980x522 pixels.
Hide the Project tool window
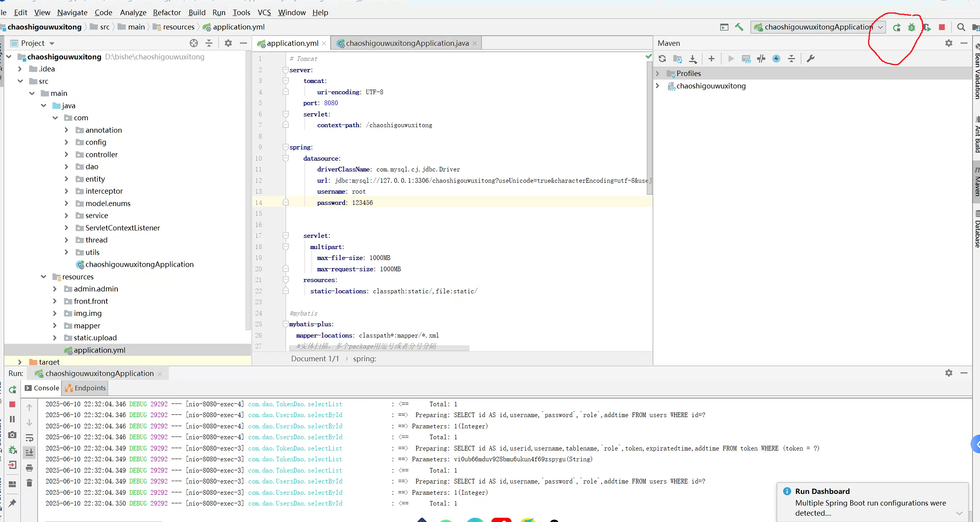pyautogui.click(x=243, y=43)
